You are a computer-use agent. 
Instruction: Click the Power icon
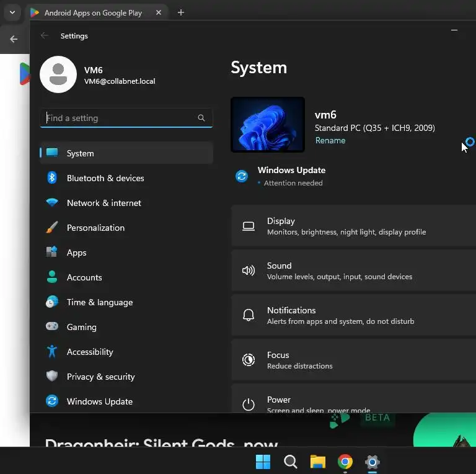pyautogui.click(x=249, y=405)
